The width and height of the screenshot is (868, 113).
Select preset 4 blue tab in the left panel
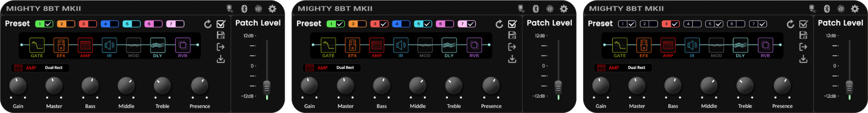tap(105, 24)
